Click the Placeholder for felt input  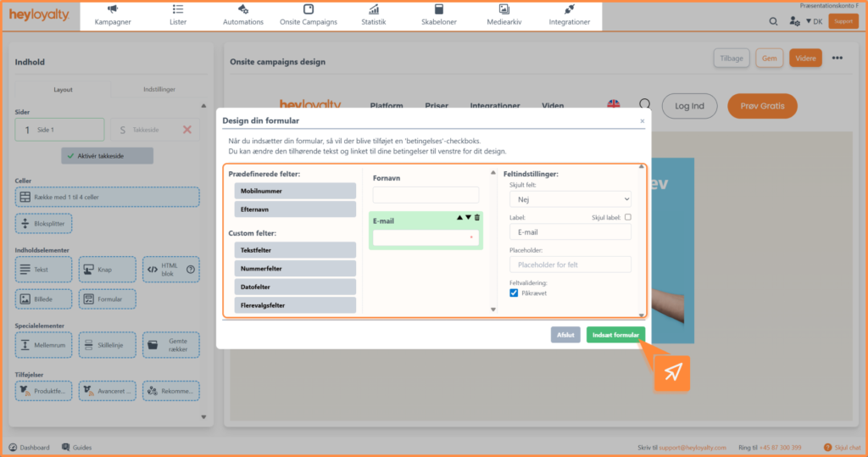[x=570, y=265]
